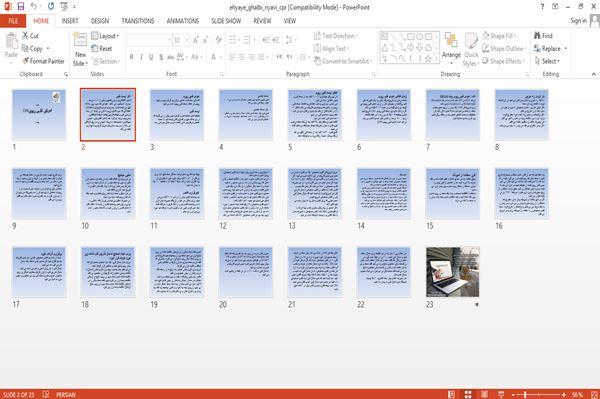Click the Find binoculars command
This screenshot has width=600, height=399.
coord(543,36)
